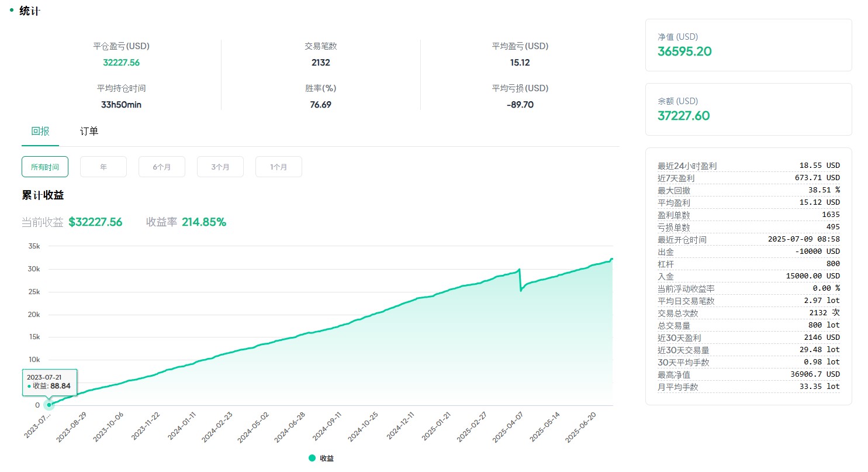Viewport: 868px width, 472px height.
Task: Choose the 3个月 range button
Action: (x=220, y=167)
